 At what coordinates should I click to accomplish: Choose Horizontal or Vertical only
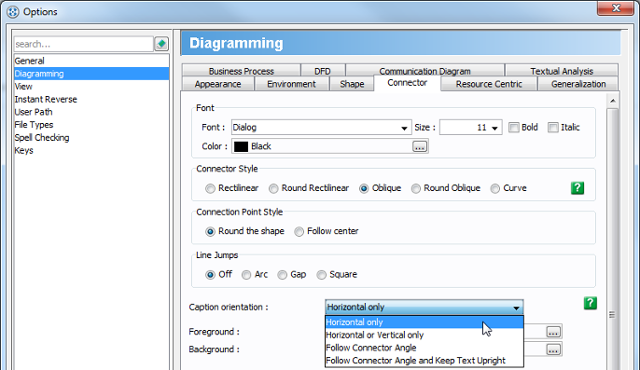tap(424, 335)
